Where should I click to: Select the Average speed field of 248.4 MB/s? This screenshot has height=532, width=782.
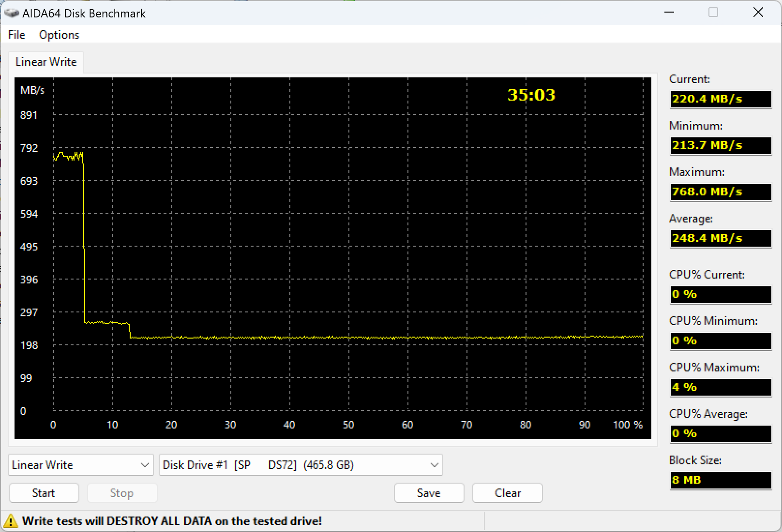pos(720,238)
